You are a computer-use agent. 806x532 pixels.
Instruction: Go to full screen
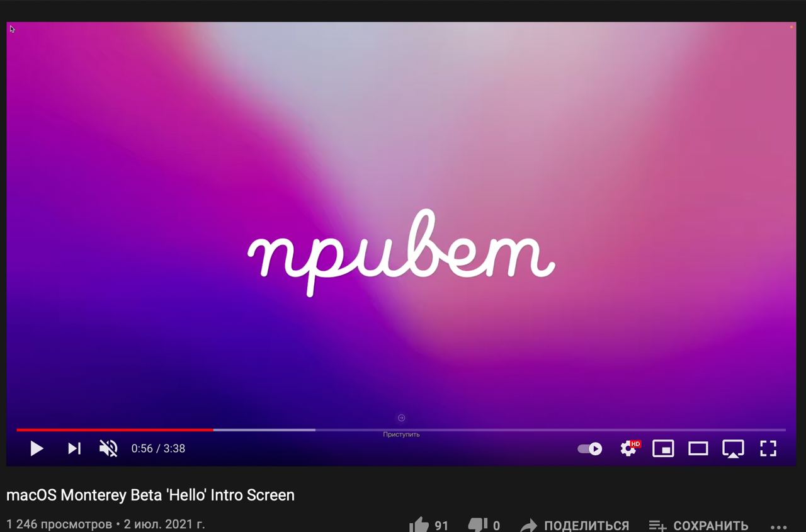pos(768,448)
